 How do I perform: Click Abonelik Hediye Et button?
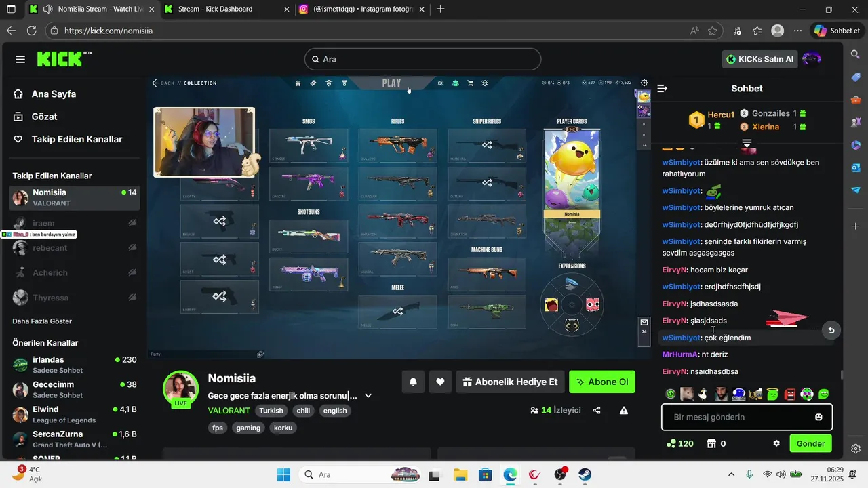pyautogui.click(x=510, y=382)
